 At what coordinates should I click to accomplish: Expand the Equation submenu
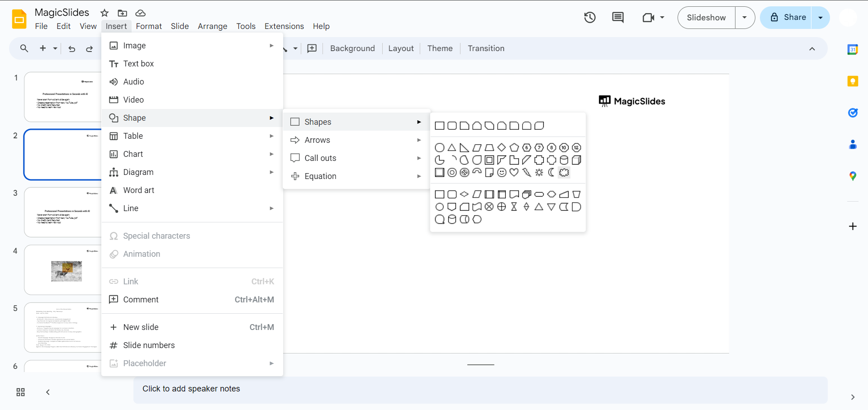point(356,176)
